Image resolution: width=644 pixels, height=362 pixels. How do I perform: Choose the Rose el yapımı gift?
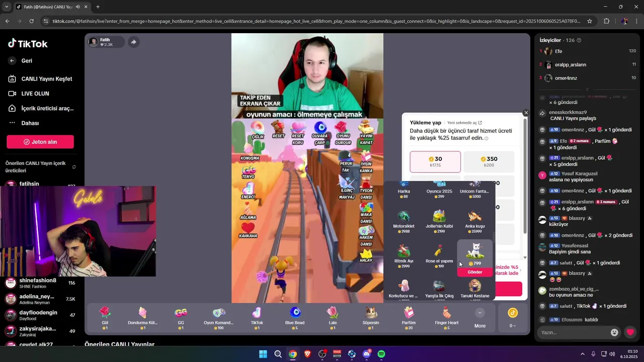tap(439, 256)
